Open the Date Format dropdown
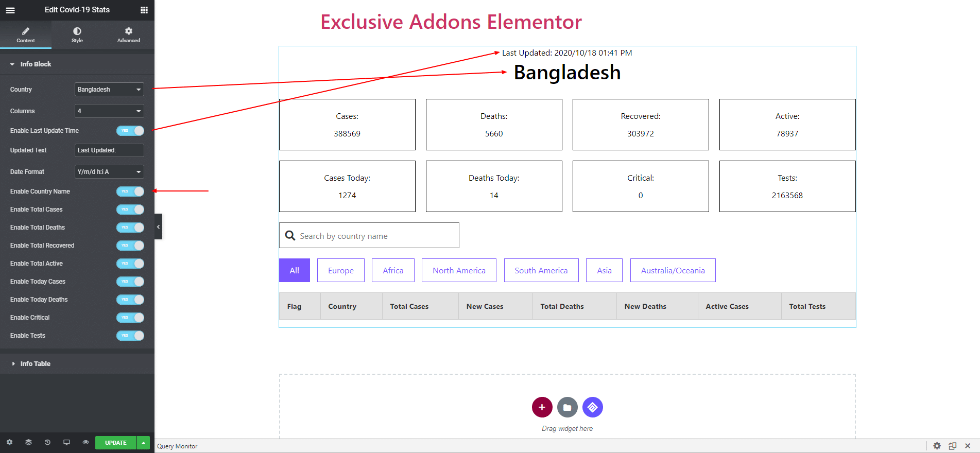This screenshot has width=980, height=453. click(x=109, y=172)
